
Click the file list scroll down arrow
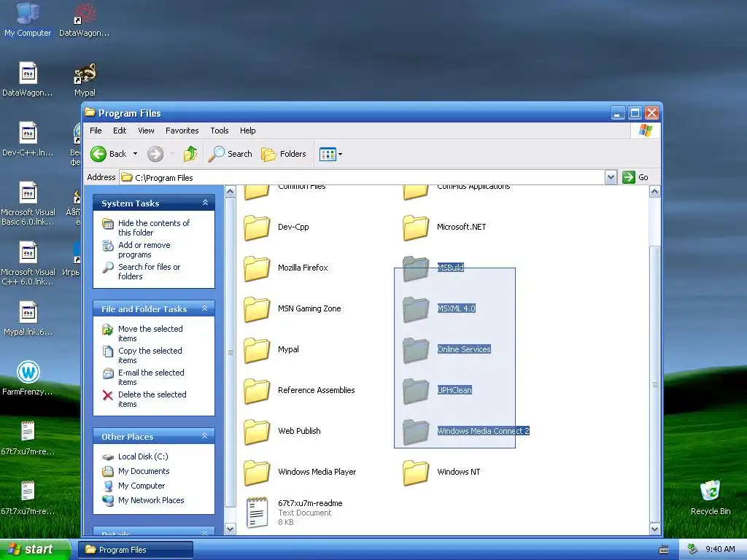click(654, 529)
